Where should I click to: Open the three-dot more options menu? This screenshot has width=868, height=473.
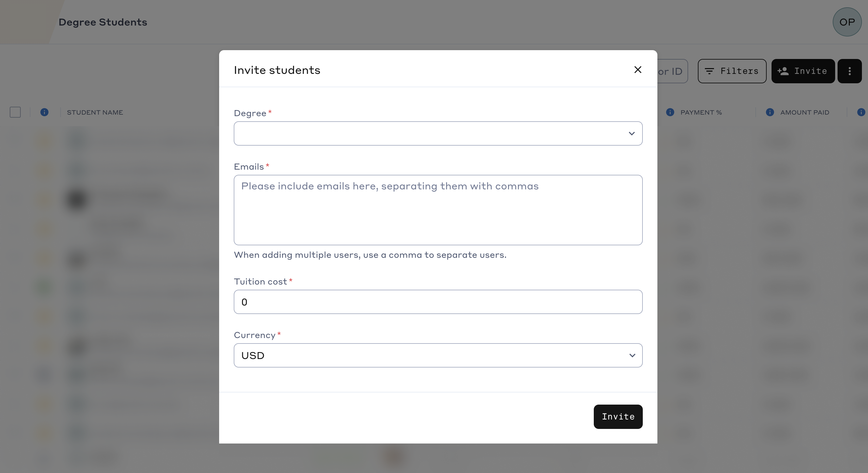click(x=849, y=71)
